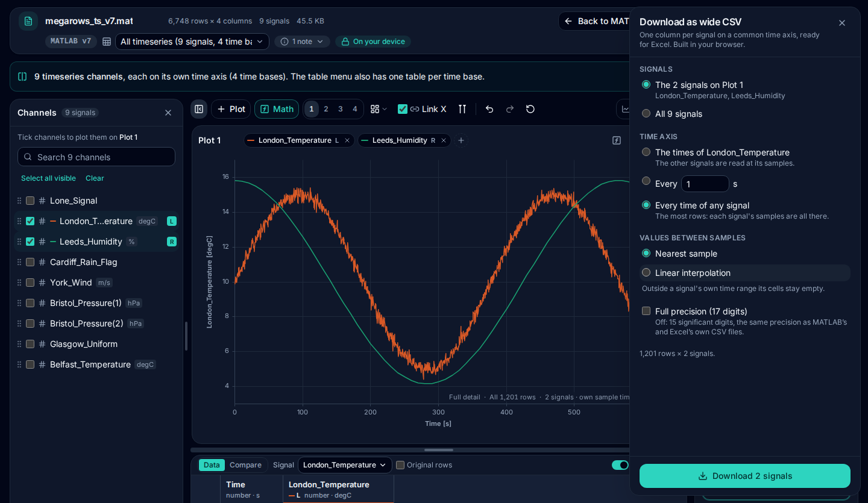
Task: Select Every time of any signal radio
Action: click(x=646, y=205)
